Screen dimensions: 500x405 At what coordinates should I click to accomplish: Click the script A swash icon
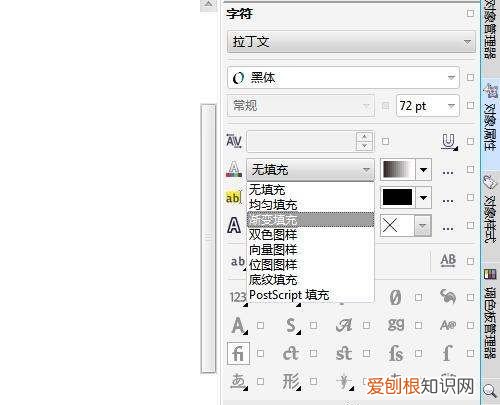coord(344,325)
